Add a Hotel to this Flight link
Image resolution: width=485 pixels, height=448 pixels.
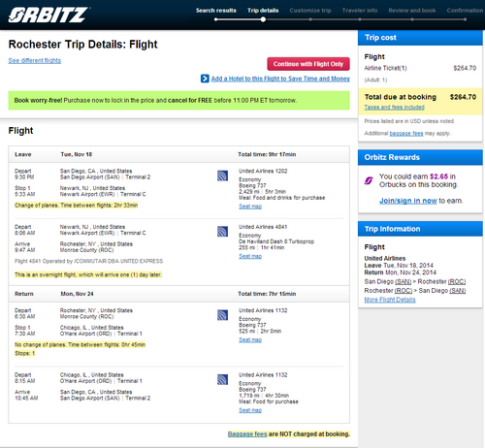click(280, 79)
